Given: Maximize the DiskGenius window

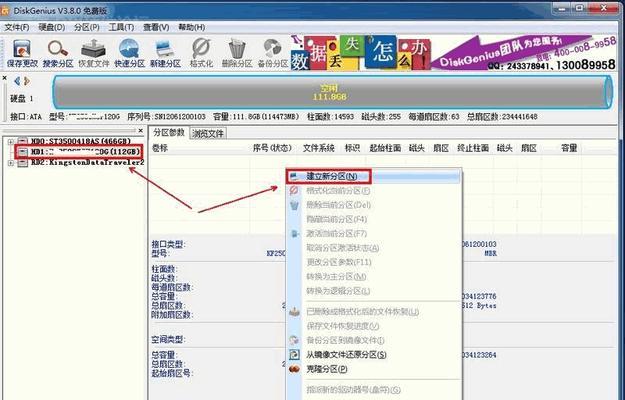Looking at the screenshot, I should [x=579, y=8].
